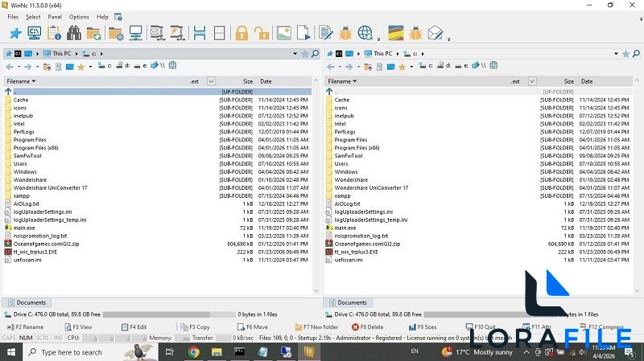Click the clipboard info toolbar icon
This screenshot has height=361, width=644.
(54, 33)
